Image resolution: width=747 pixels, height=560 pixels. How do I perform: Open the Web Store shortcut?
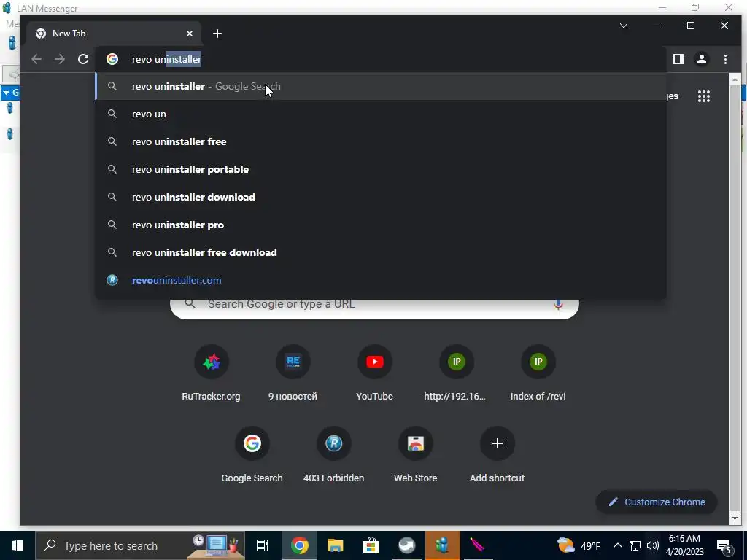pyautogui.click(x=415, y=455)
